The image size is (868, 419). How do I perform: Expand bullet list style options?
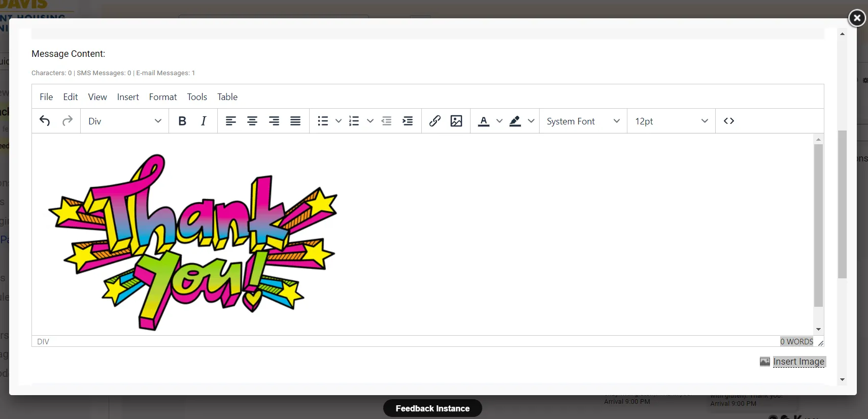(339, 121)
